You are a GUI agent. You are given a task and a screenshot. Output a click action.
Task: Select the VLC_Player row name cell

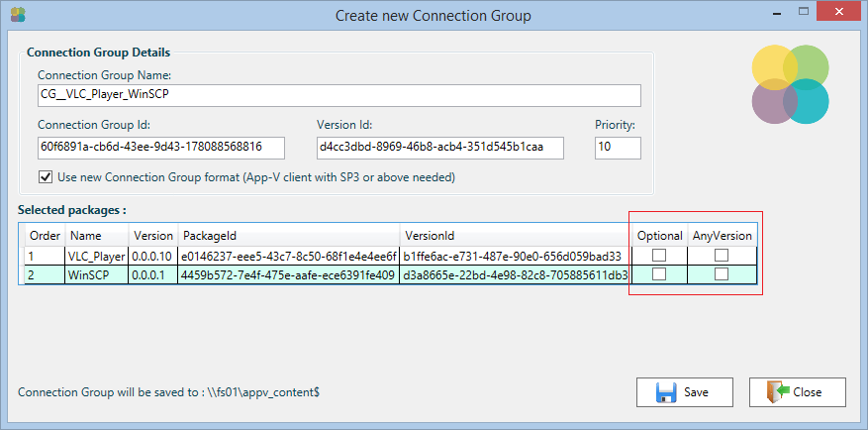[97, 256]
